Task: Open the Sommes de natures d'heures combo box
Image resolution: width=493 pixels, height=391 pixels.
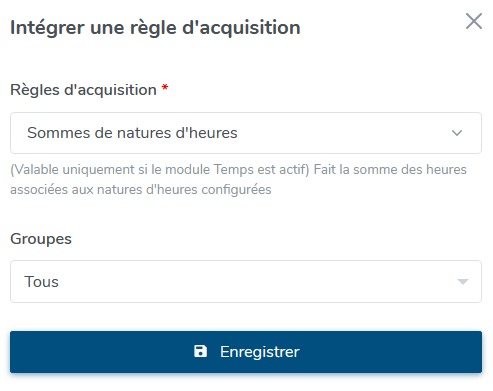Action: 246,133
